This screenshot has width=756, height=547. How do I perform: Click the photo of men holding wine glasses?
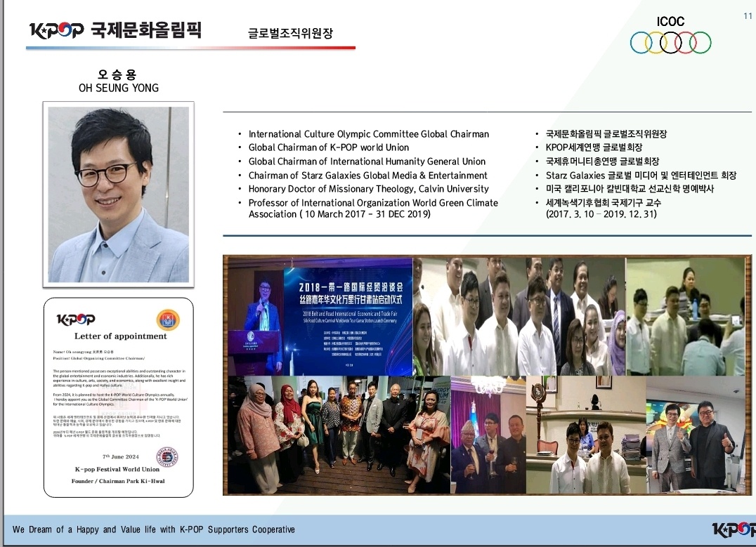[488, 435]
